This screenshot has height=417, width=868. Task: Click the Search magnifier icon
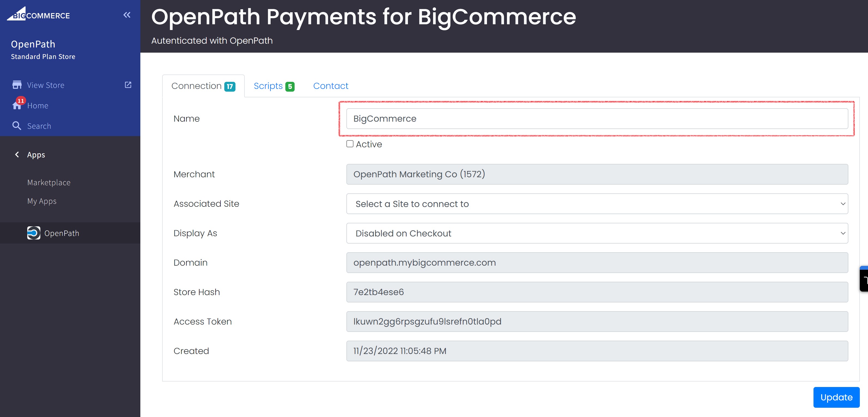point(17,126)
